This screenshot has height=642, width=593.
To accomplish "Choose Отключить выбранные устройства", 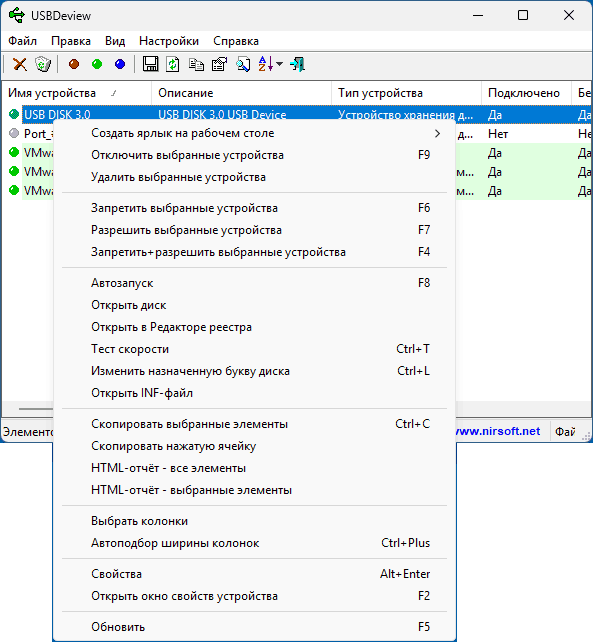I will pos(254,155).
